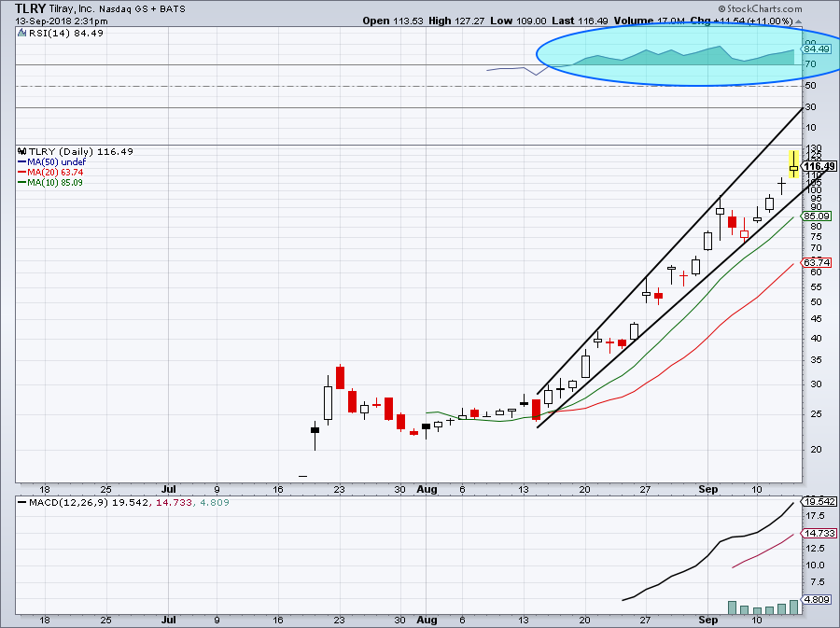Click the most recent candlestick on price chart
Screen dimensions: 840x628
(x=793, y=166)
